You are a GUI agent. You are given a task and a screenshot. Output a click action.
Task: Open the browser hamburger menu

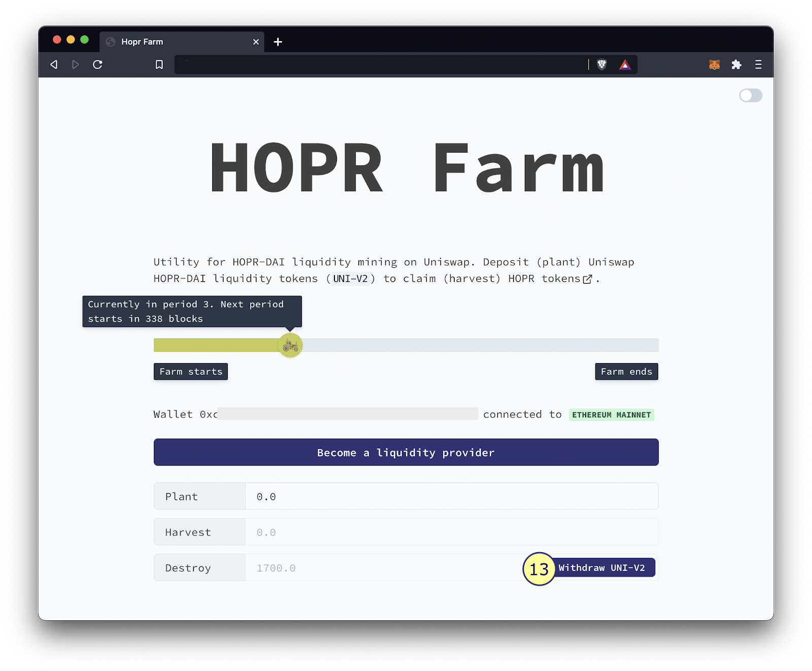[758, 64]
